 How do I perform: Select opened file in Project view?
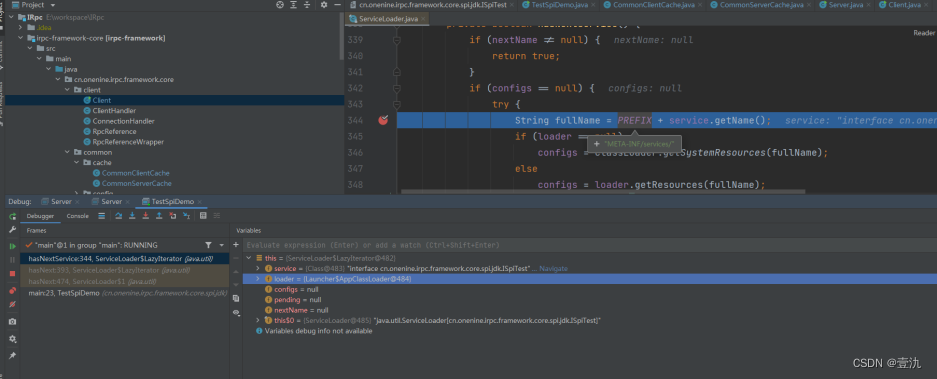280,5
